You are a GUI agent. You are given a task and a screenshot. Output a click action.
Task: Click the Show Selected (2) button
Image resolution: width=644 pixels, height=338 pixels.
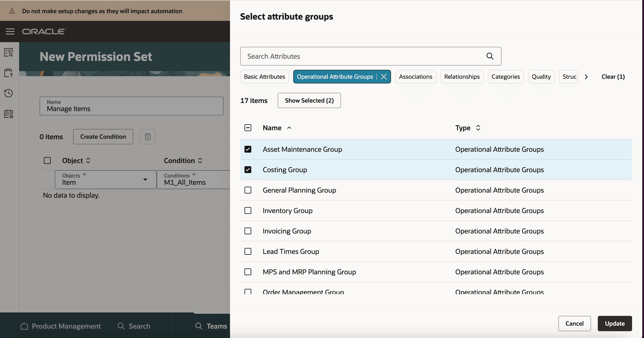pyautogui.click(x=309, y=101)
